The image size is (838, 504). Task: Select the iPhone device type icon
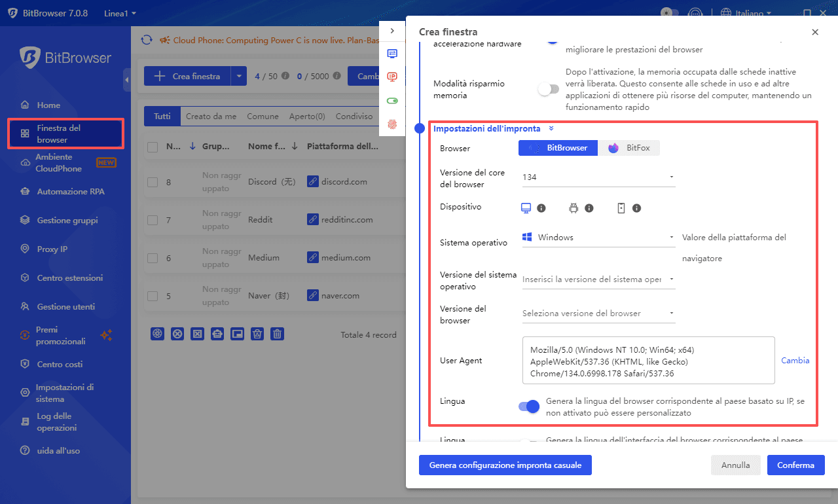click(x=621, y=207)
